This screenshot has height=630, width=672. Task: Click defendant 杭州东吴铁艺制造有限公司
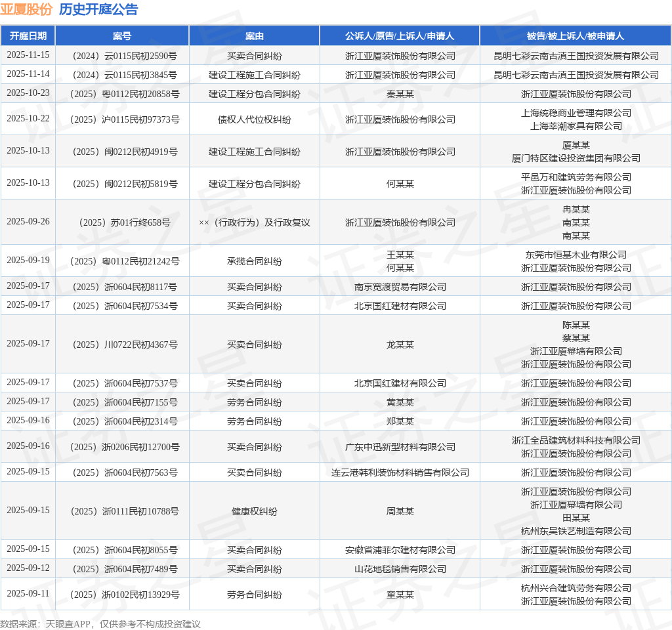576,530
